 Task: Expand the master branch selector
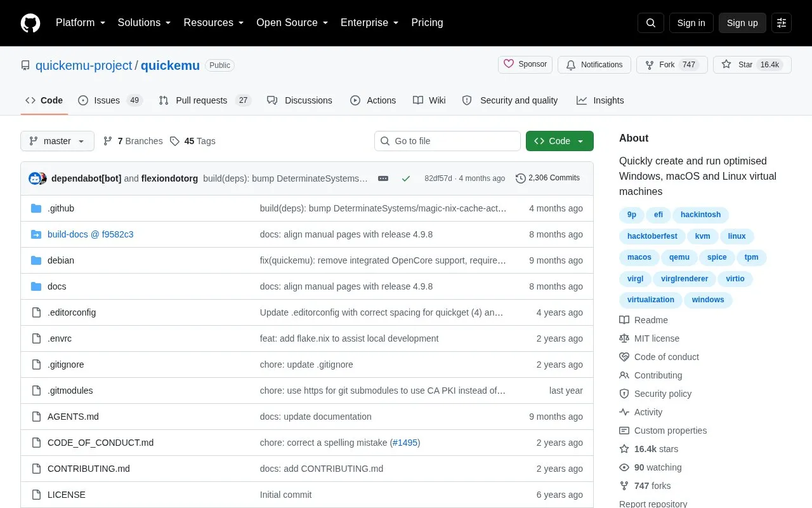pos(57,141)
